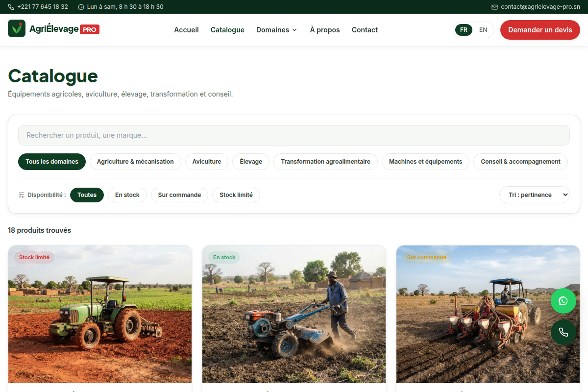Viewport: 588px width, 392px height.
Task: Open the Catalogue nav link
Action: [x=227, y=30]
